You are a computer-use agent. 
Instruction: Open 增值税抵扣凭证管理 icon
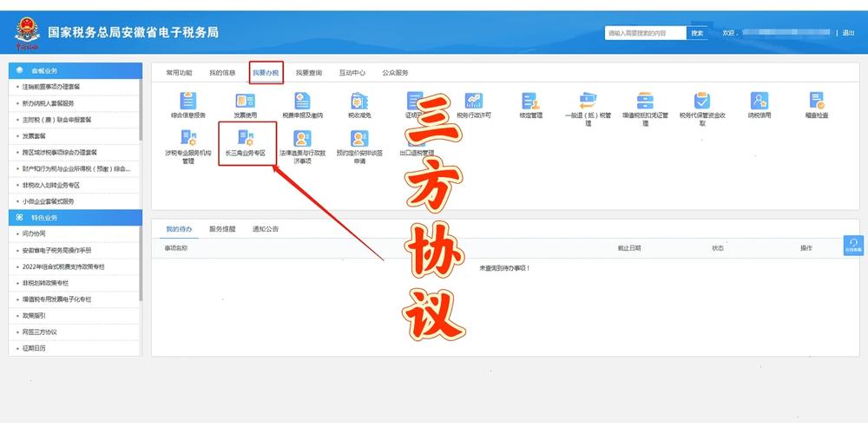click(x=645, y=101)
